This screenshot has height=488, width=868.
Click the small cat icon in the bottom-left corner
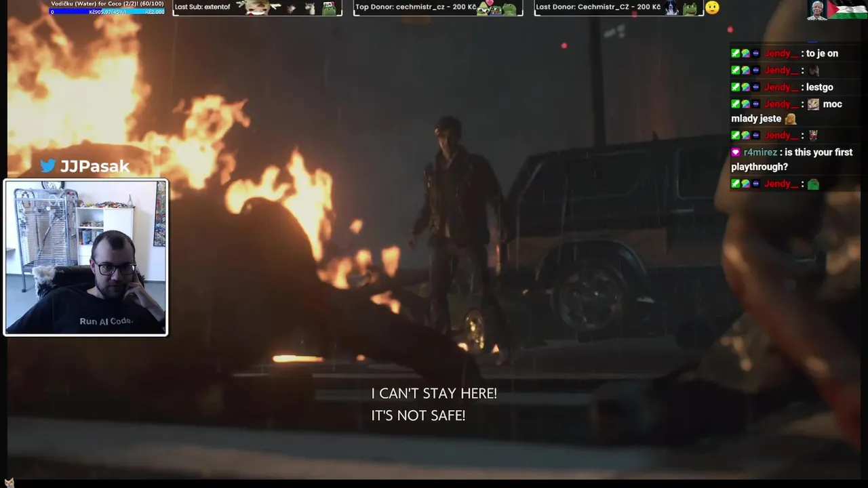9,483
